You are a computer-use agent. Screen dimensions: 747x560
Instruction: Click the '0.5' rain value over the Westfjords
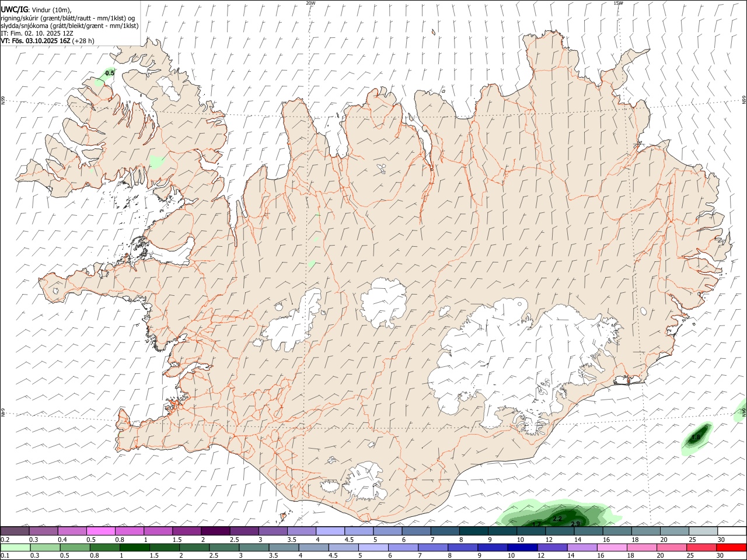(110, 73)
